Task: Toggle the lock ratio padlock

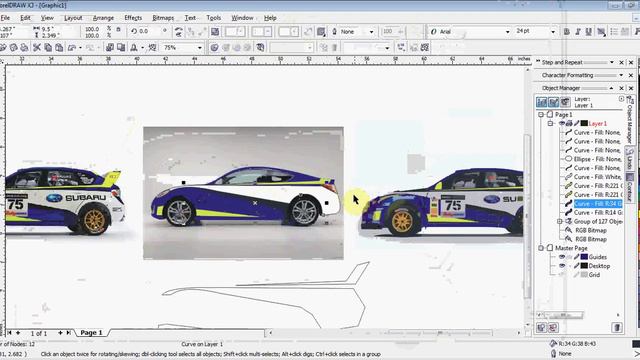Action: point(118,30)
